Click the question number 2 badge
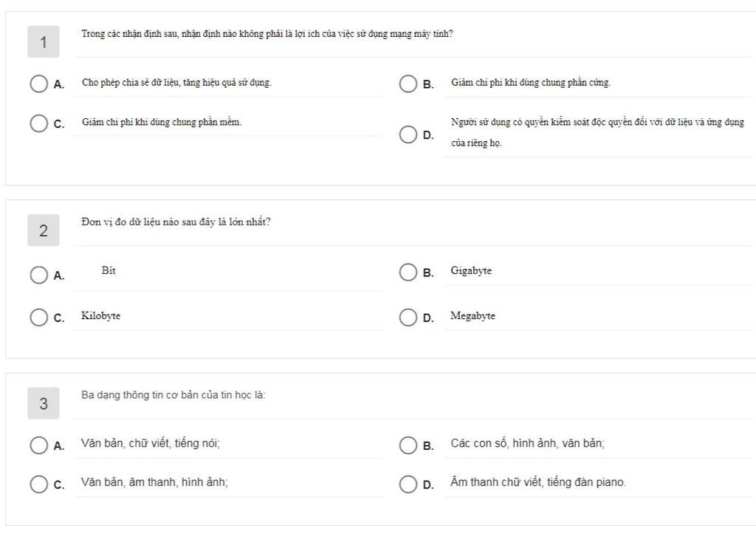This screenshot has height=534, width=756. tap(44, 230)
